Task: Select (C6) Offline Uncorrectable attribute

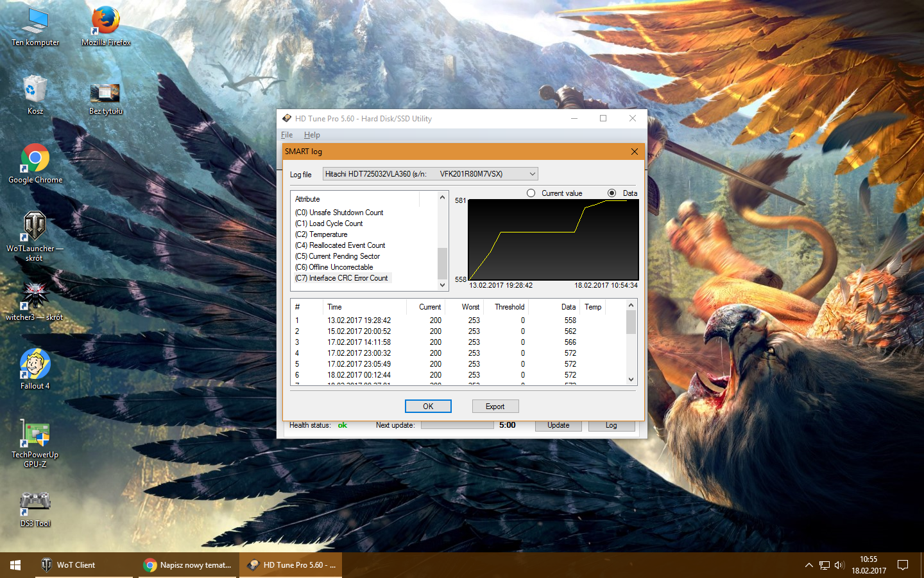Action: (334, 267)
